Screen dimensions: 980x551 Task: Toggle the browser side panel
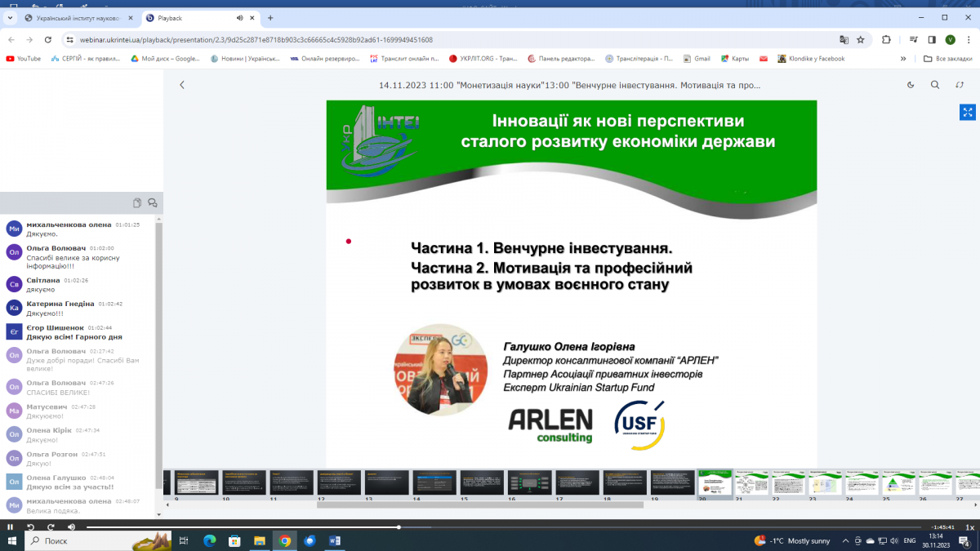coord(932,39)
